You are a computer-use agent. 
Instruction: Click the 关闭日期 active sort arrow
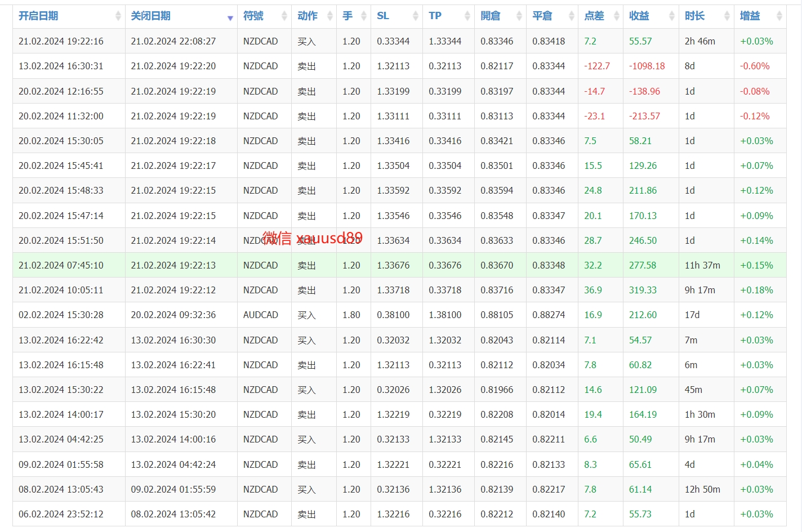(x=230, y=18)
